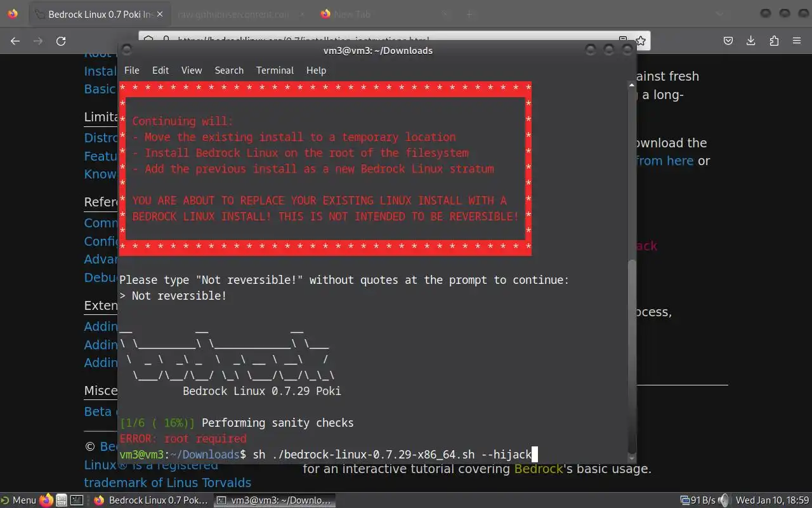Screen dimensions: 812x508
Task: Launch the file manager from taskbar
Action: click(x=62, y=500)
